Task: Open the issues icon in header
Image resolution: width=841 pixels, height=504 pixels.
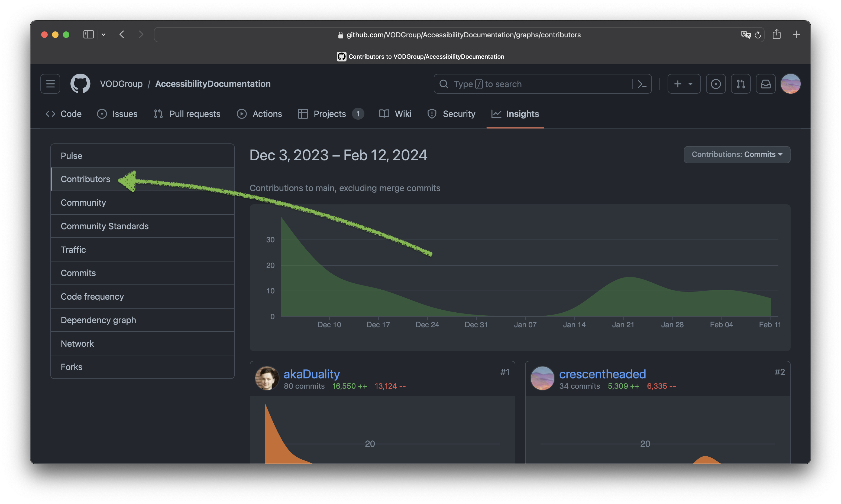Action: [x=716, y=84]
